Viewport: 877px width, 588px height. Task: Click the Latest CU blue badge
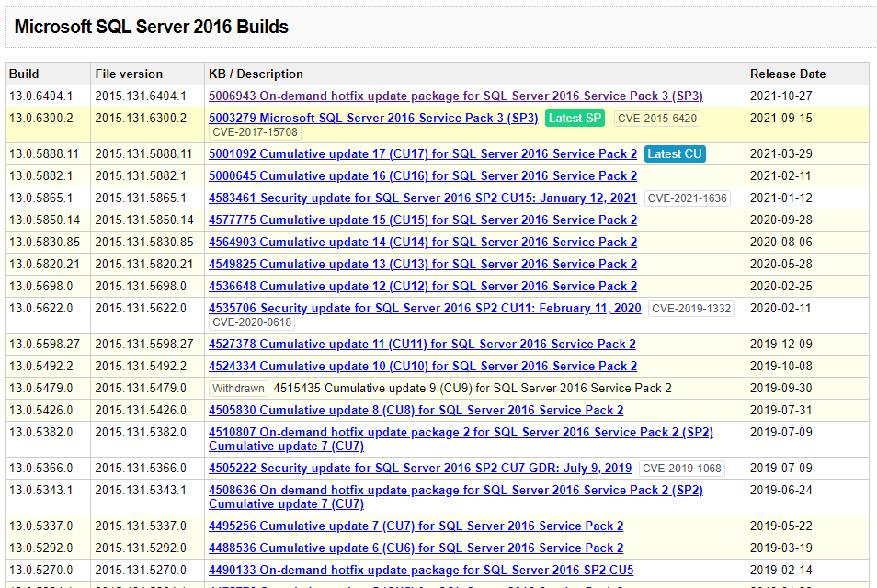point(675,154)
